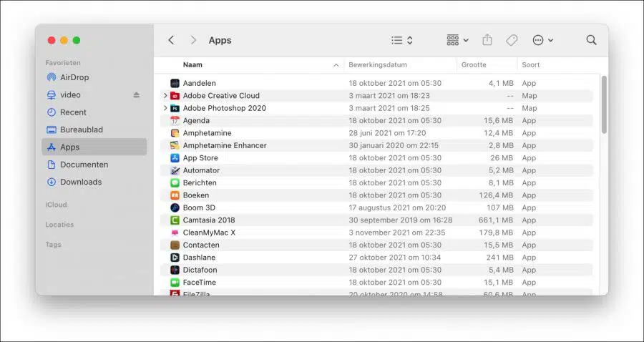This screenshot has width=644, height=342.
Task: Click the App Store icon
Action: pos(175,158)
